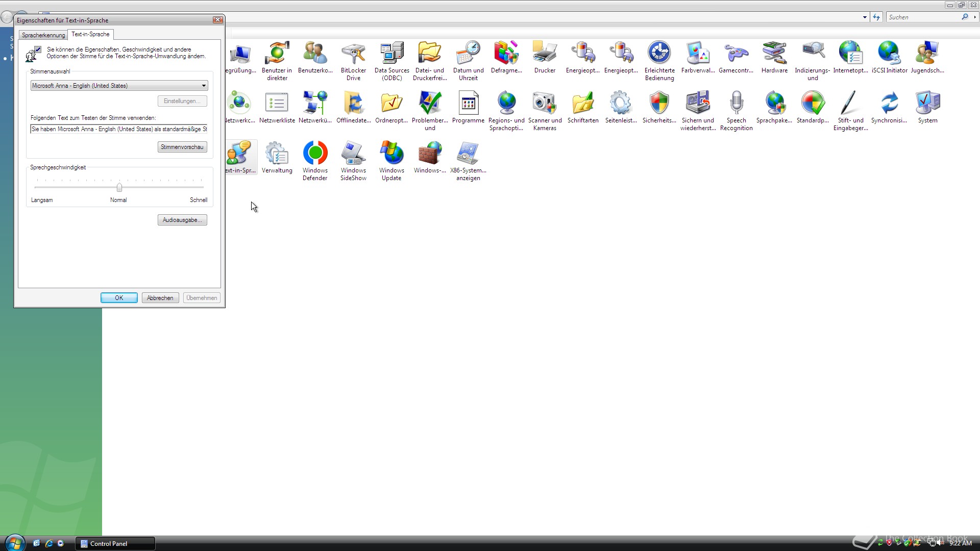Open the Windows Defender icon

[315, 161]
